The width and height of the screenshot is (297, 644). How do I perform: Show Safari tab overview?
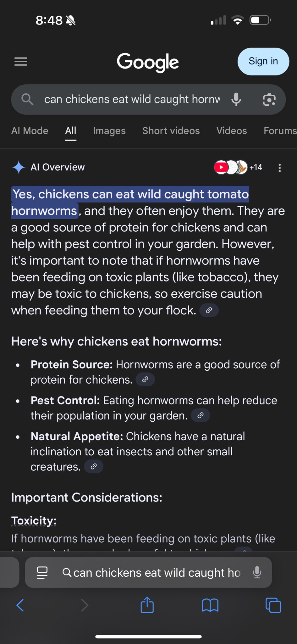pyautogui.click(x=273, y=605)
